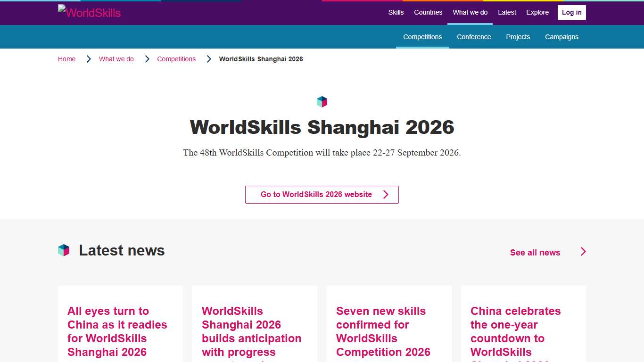The width and height of the screenshot is (644, 362).
Task: Click the Log in button
Action: pos(571,12)
